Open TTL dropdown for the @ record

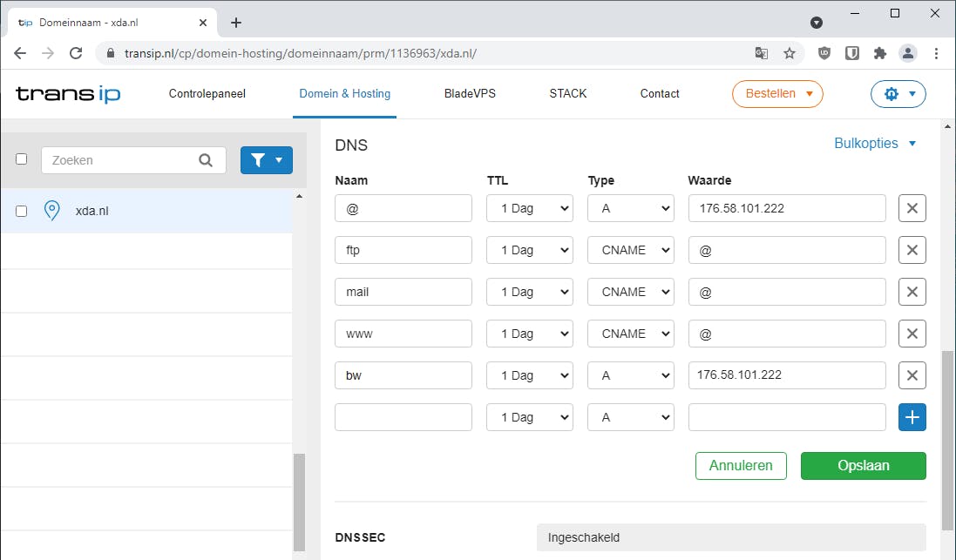[529, 208]
